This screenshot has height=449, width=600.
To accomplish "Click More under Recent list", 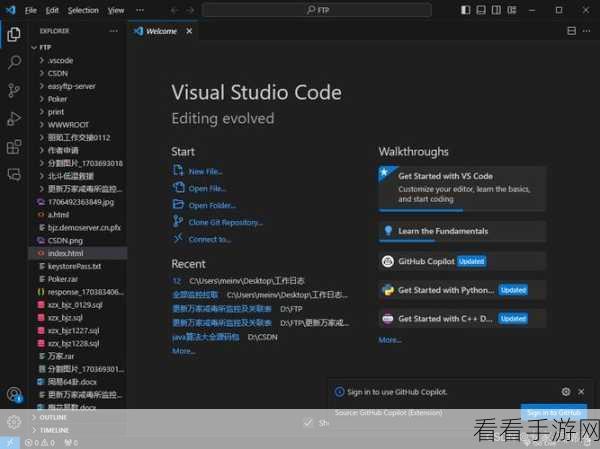I will (183, 351).
